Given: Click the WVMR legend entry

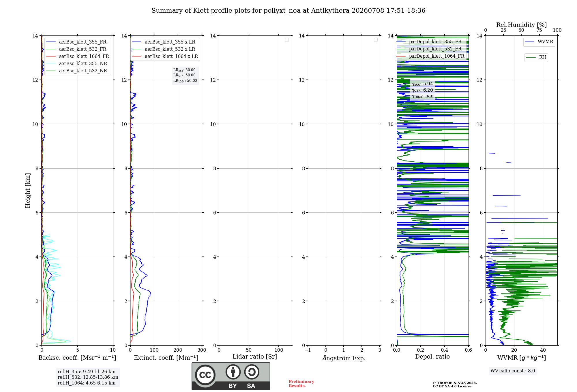Looking at the screenshot, I should [x=539, y=42].
